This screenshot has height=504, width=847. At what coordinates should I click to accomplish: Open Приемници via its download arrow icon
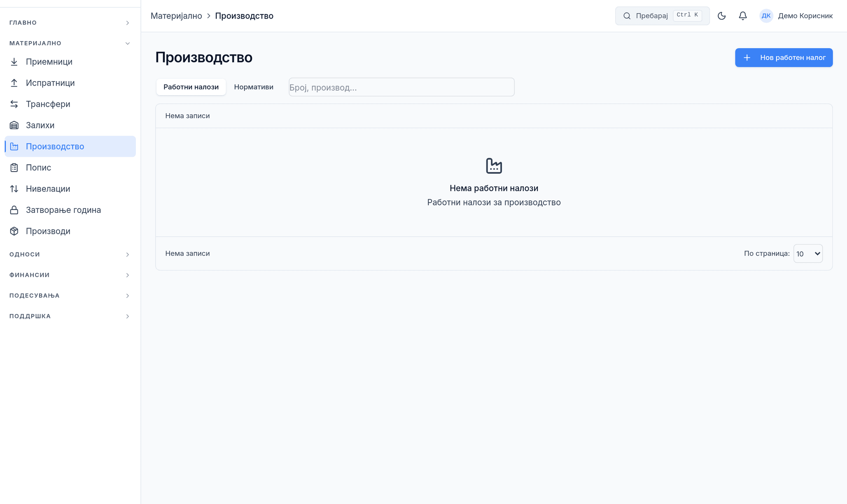pos(14,62)
